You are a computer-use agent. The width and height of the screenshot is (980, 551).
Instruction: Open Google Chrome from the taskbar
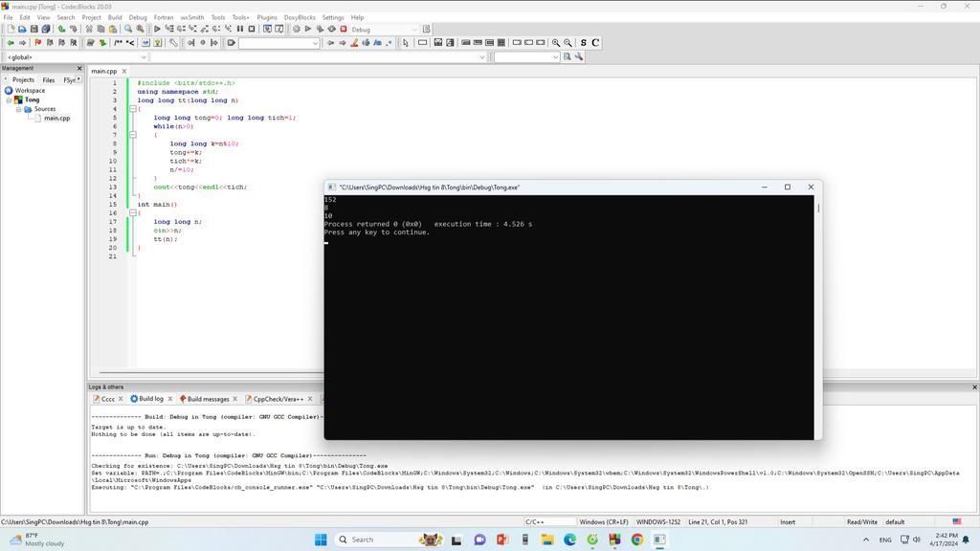pos(636,540)
